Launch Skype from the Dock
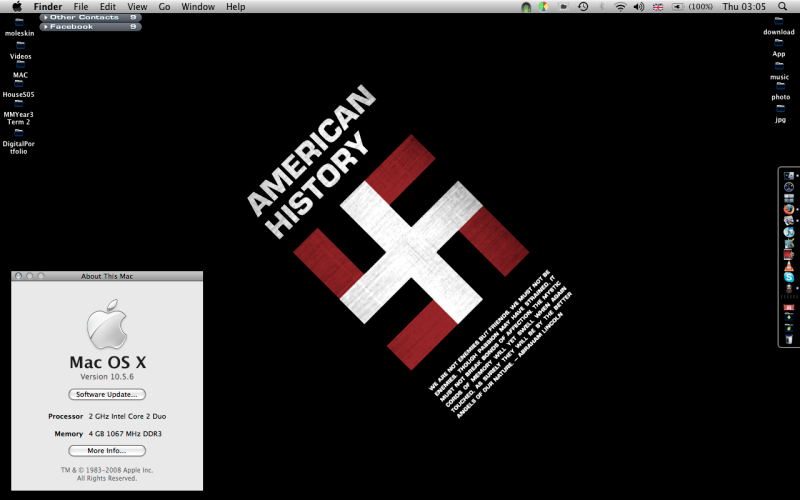The image size is (800, 500). (789, 277)
